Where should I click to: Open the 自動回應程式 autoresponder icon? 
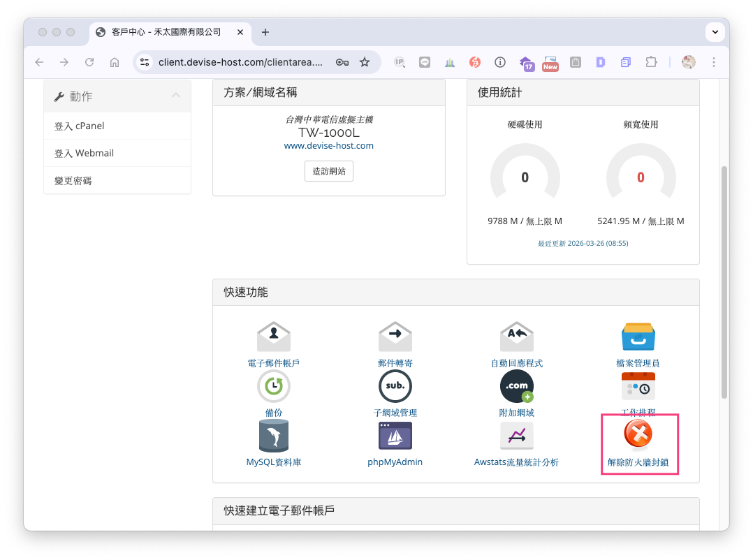516,337
